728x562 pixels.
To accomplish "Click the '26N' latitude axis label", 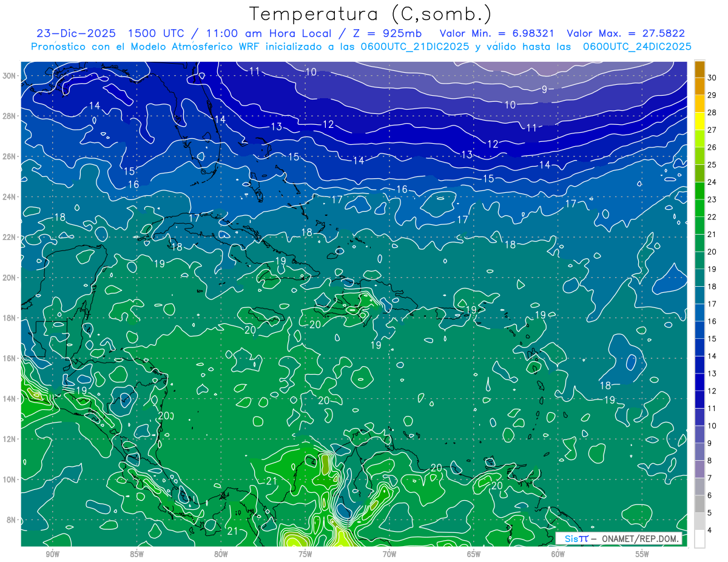I will pyautogui.click(x=10, y=156).
